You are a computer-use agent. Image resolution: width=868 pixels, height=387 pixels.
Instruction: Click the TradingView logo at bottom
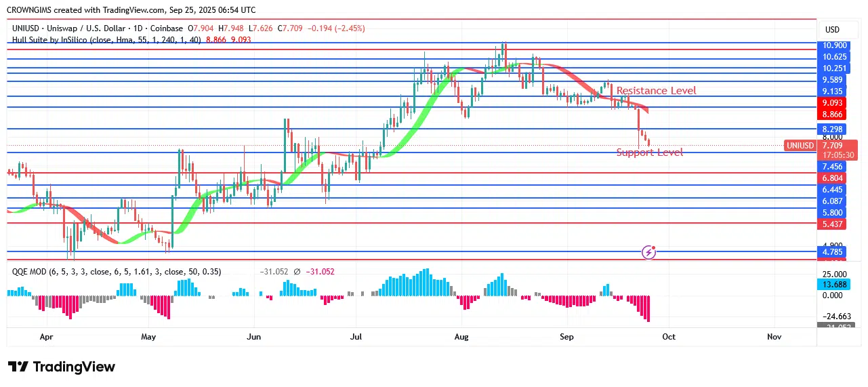pyautogui.click(x=62, y=367)
